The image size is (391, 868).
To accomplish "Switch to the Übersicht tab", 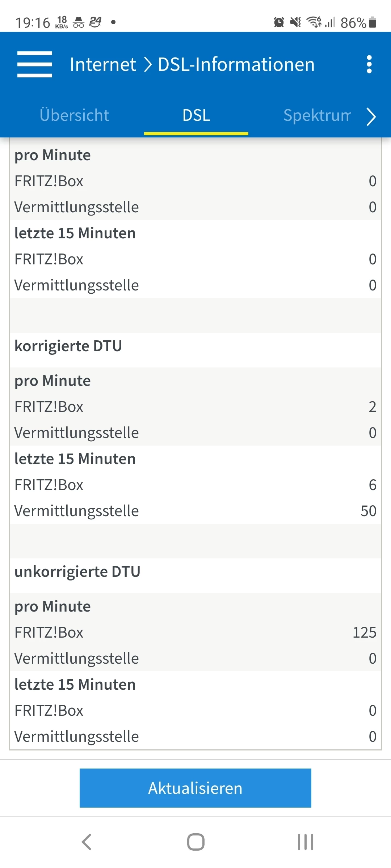I will pyautogui.click(x=74, y=115).
